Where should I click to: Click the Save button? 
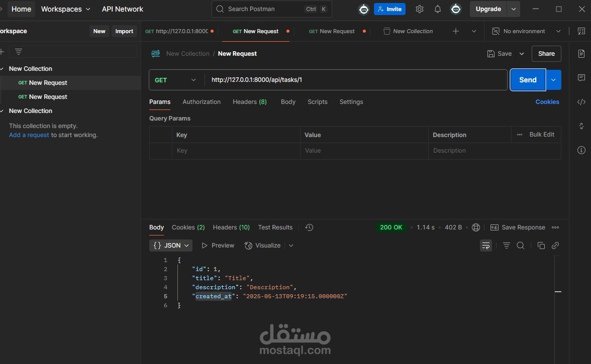click(500, 54)
